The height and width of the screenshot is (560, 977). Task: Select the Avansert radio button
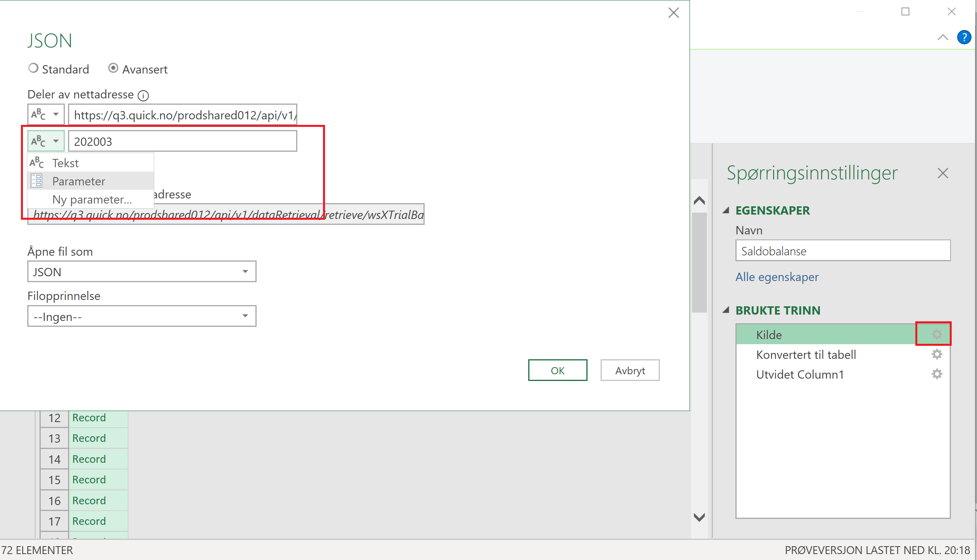click(x=113, y=68)
